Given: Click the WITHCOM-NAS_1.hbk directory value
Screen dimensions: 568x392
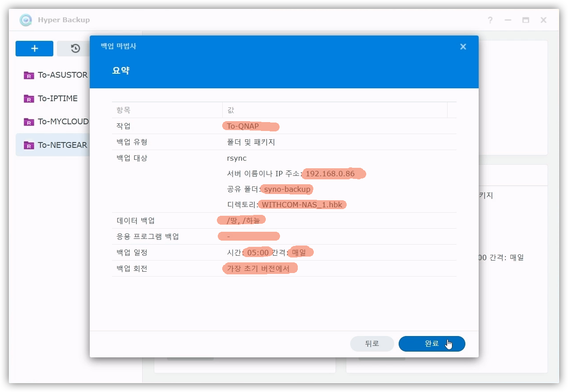Looking at the screenshot, I should coord(302,205).
